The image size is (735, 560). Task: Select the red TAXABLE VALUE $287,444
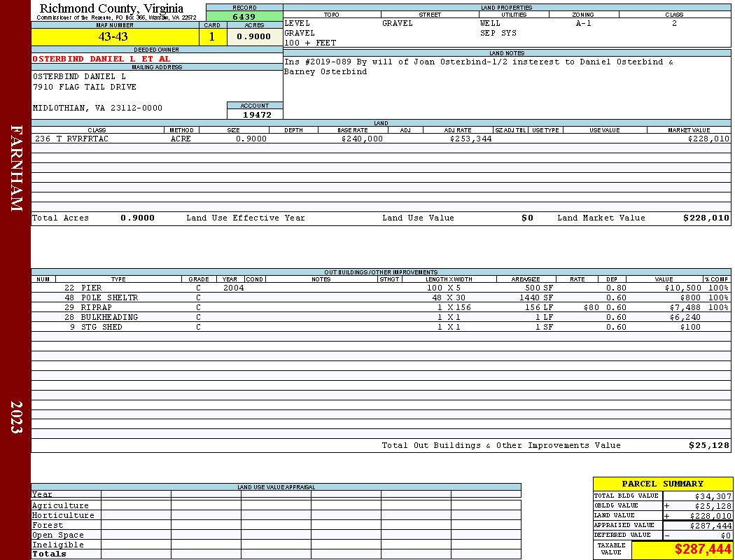click(x=703, y=549)
